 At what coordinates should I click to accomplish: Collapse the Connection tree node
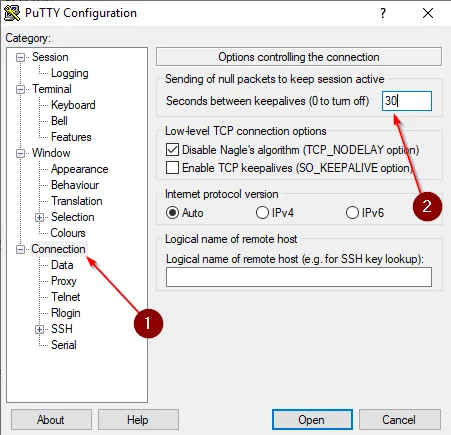20,249
